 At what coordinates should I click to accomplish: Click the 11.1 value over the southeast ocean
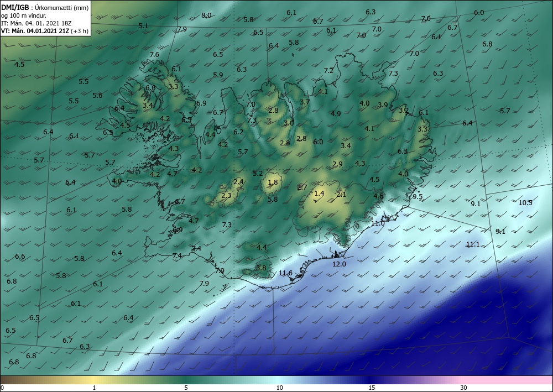pos(473,244)
